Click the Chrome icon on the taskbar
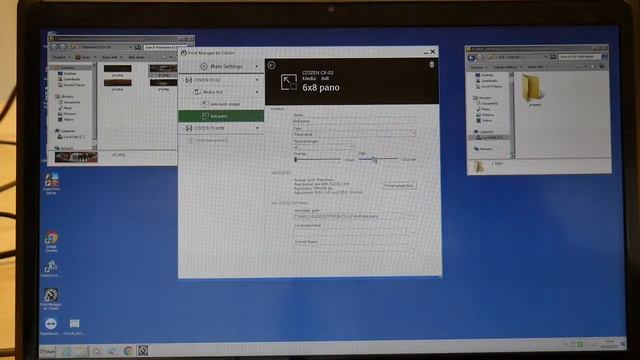Screen dimensions: 640x360 (x=128, y=351)
